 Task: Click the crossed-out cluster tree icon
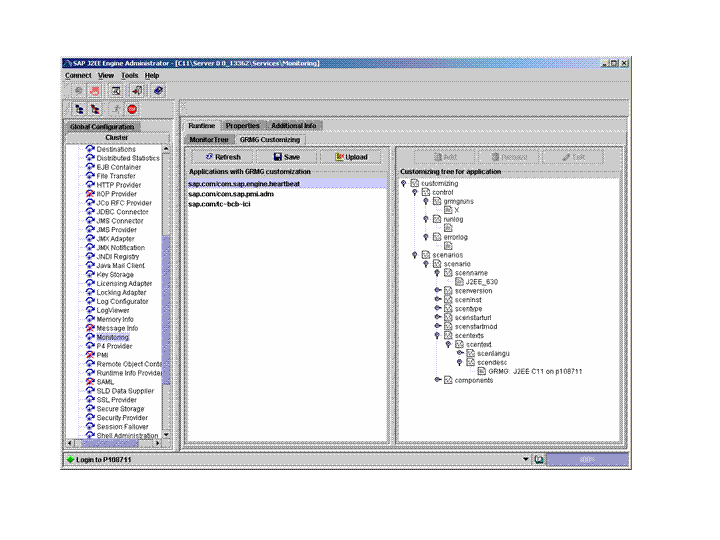coord(95,109)
